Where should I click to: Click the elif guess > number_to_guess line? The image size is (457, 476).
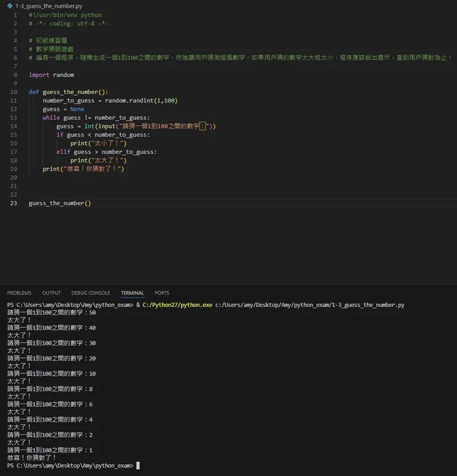106,152
